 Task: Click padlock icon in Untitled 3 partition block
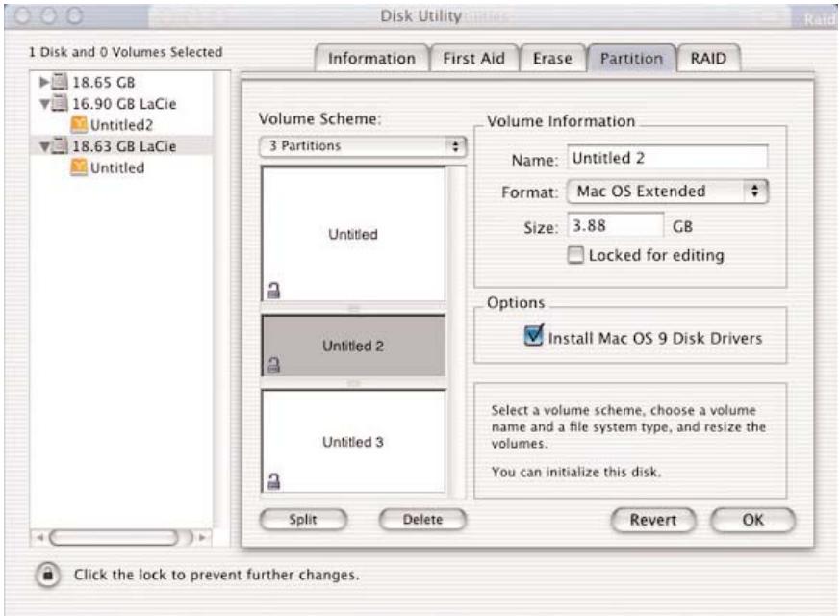[x=274, y=481]
